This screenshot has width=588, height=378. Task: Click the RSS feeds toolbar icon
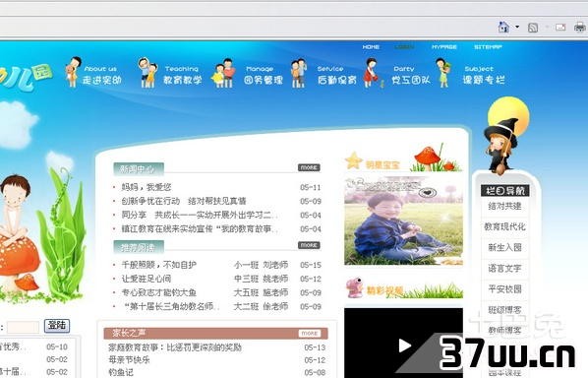533,28
